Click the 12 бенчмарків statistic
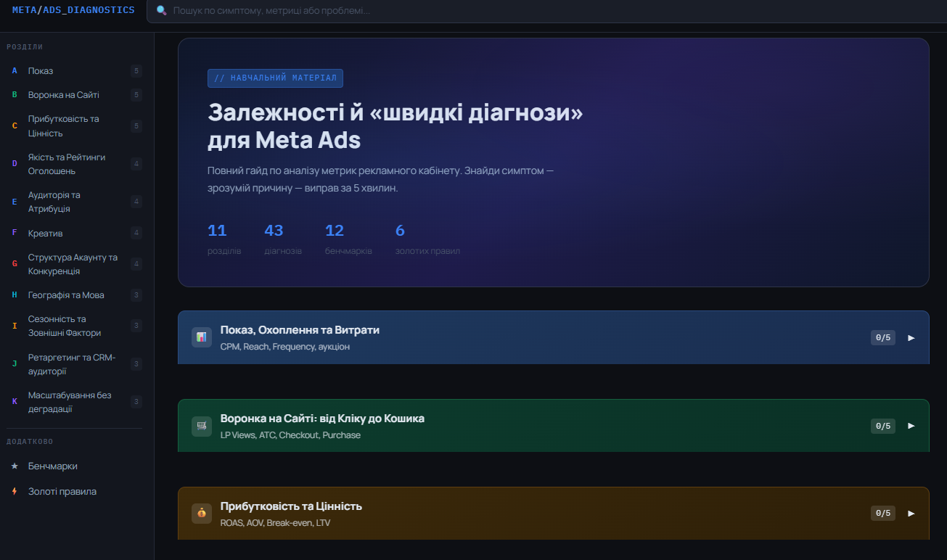The height and width of the screenshot is (560, 947). [x=348, y=239]
